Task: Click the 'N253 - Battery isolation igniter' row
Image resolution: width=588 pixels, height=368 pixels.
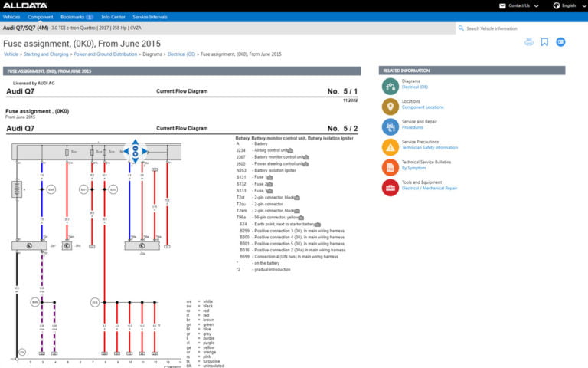Action: (x=266, y=170)
